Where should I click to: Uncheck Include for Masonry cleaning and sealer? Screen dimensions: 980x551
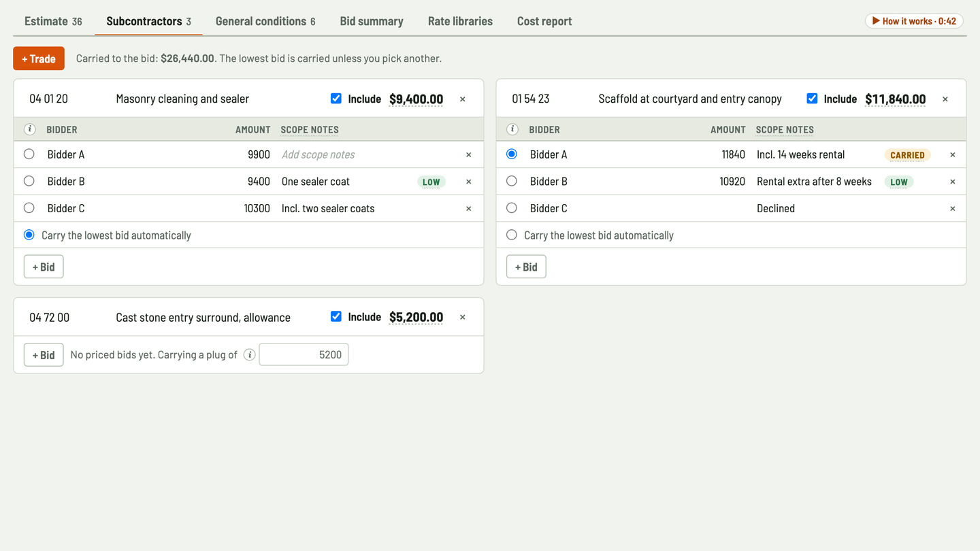336,99
